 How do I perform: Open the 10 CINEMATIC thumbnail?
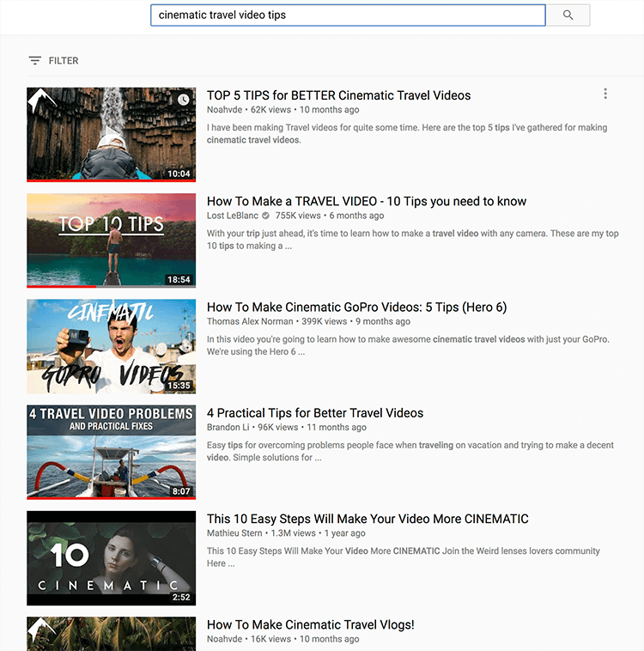(x=112, y=558)
